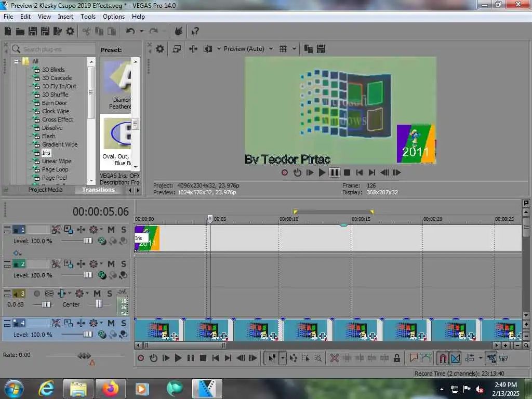The image size is (532, 399).
Task: Open Track FX icon on track 2
Action: (x=94, y=264)
